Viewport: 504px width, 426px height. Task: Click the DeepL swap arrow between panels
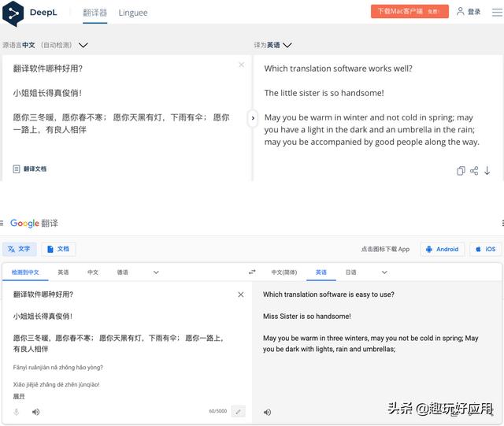(x=253, y=118)
